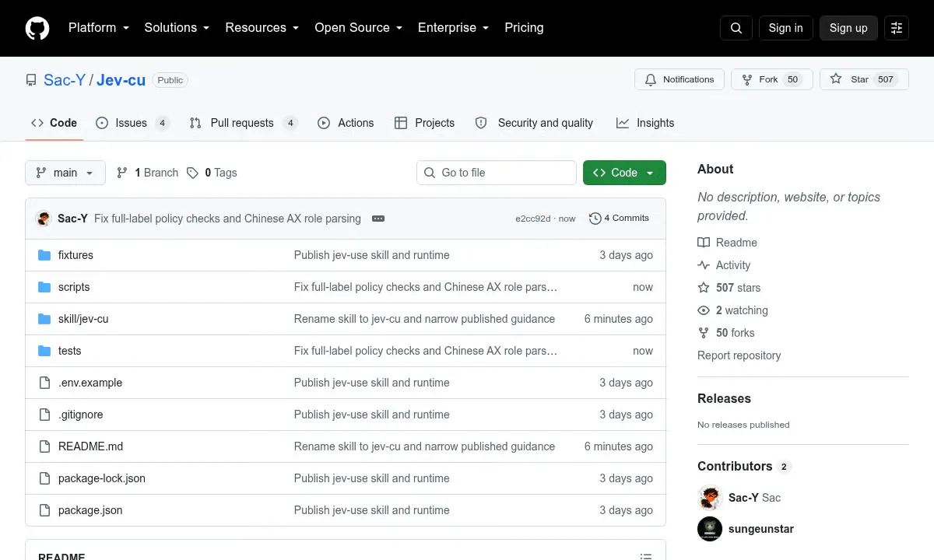Open the fixtures folder name
934x560 pixels.
coord(75,255)
